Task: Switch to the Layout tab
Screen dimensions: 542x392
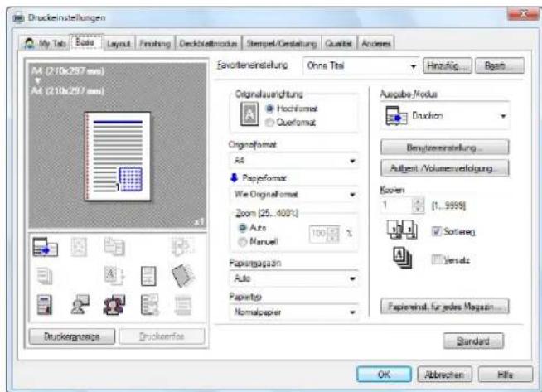Action: click(x=119, y=44)
